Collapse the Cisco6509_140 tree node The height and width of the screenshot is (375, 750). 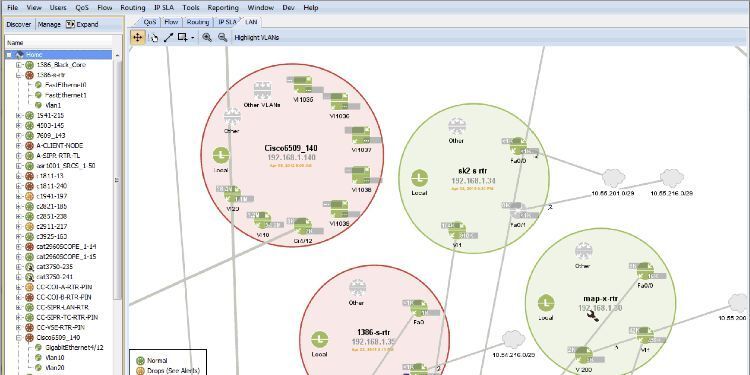pos(19,338)
